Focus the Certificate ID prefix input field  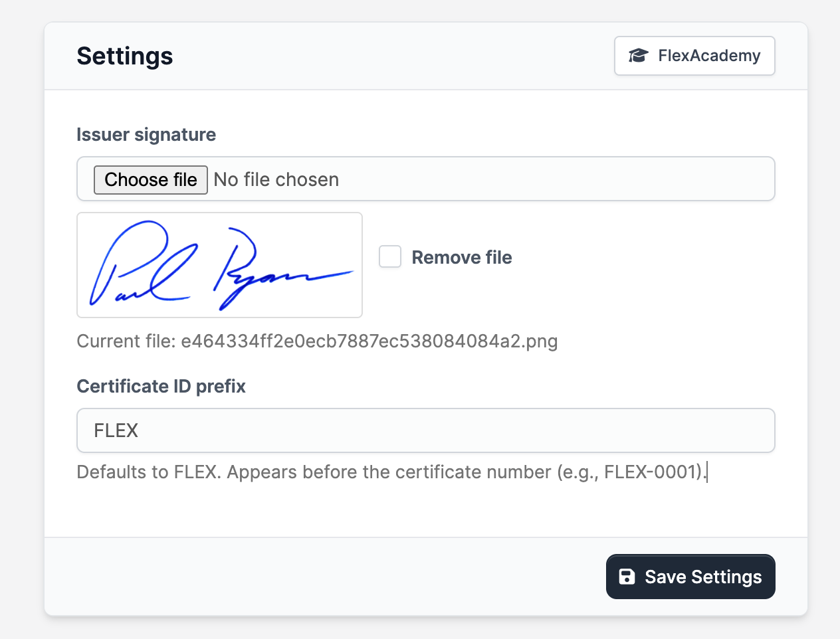[425, 430]
